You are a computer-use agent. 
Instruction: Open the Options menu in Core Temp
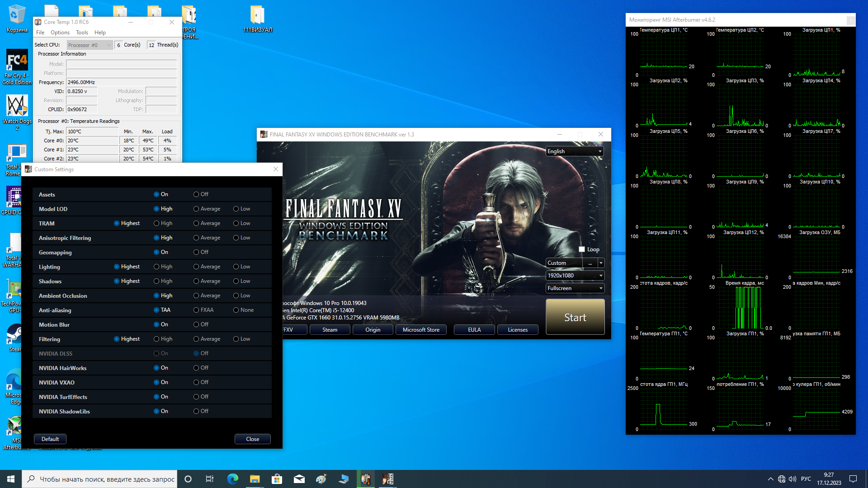tap(60, 33)
